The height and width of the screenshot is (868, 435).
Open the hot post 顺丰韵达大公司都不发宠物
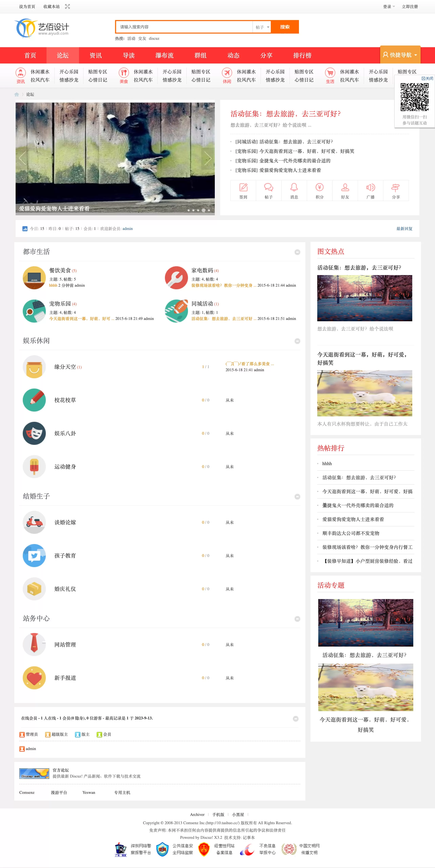click(351, 533)
